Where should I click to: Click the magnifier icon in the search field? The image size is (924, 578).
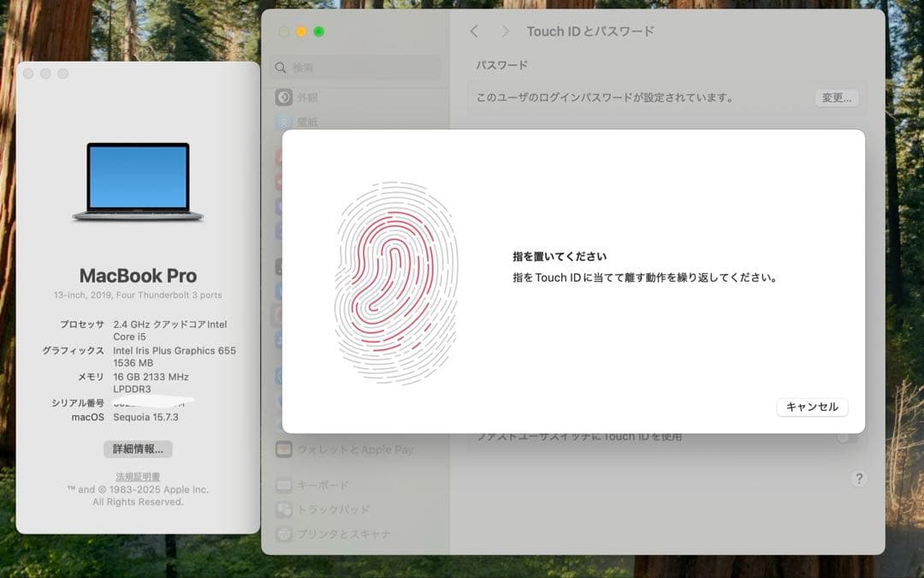coord(280,67)
